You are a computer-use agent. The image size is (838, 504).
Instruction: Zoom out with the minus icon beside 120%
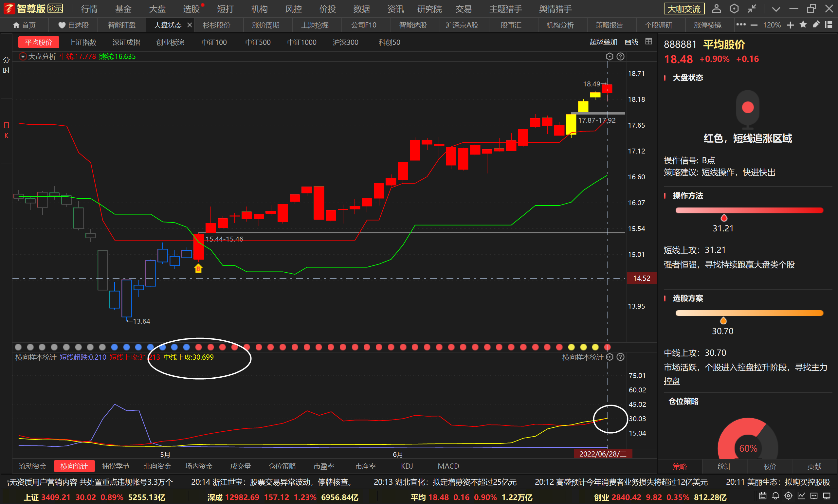click(754, 25)
